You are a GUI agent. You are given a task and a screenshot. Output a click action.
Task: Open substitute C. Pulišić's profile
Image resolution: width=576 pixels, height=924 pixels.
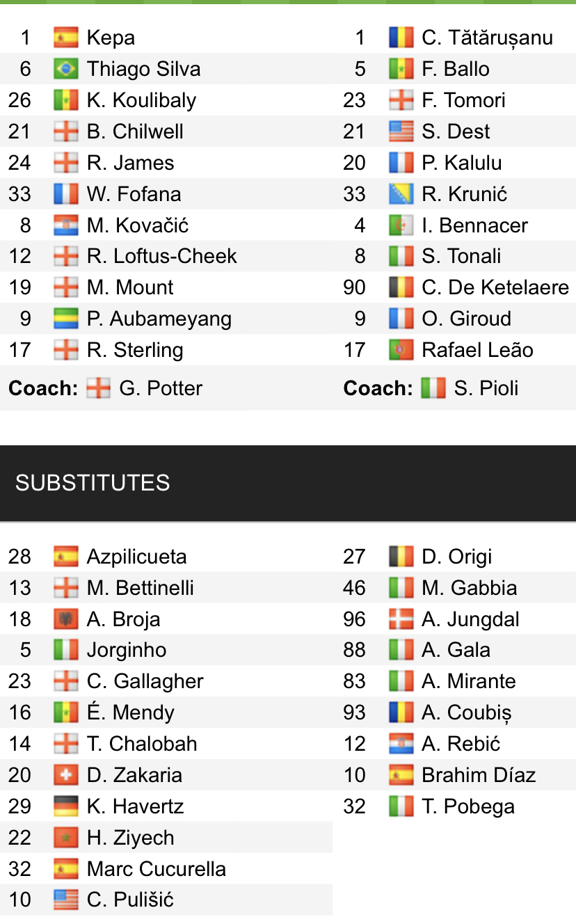pos(130,900)
